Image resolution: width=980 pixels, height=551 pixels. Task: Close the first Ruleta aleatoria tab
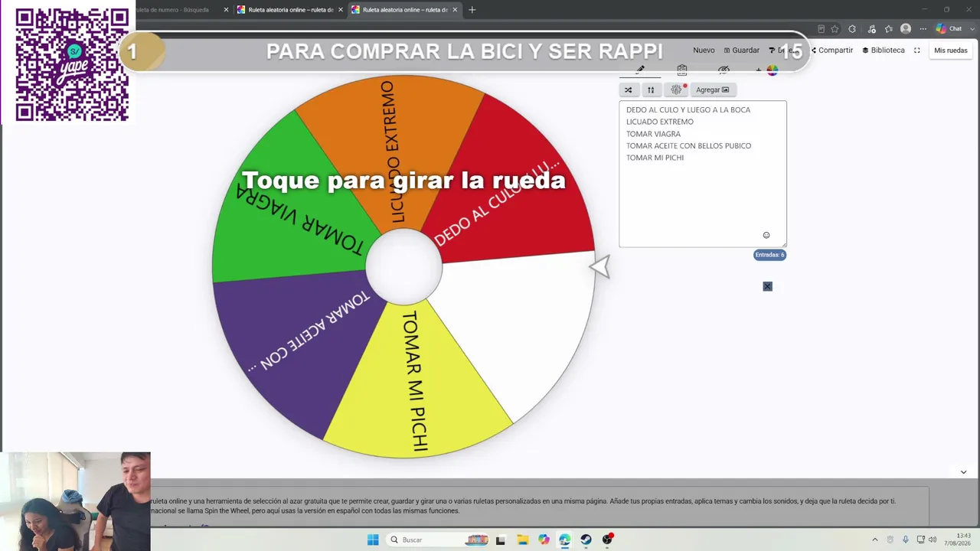[x=341, y=10]
